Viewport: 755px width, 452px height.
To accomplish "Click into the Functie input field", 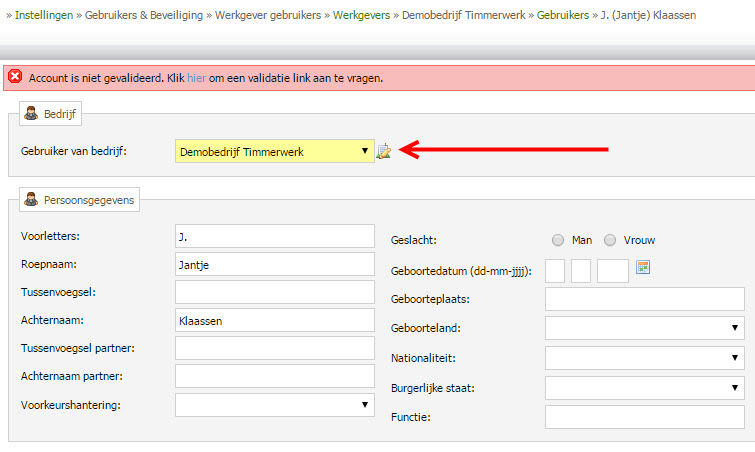I will 645,417.
